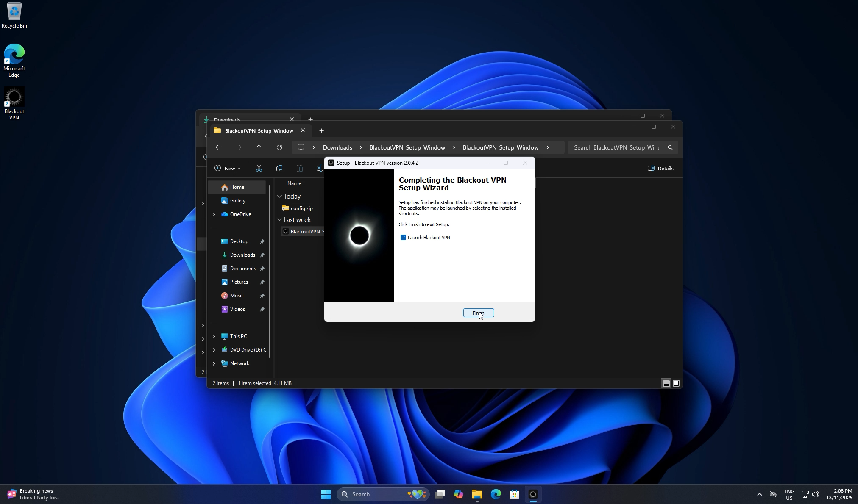Show the Details pane in Explorer

click(660, 168)
